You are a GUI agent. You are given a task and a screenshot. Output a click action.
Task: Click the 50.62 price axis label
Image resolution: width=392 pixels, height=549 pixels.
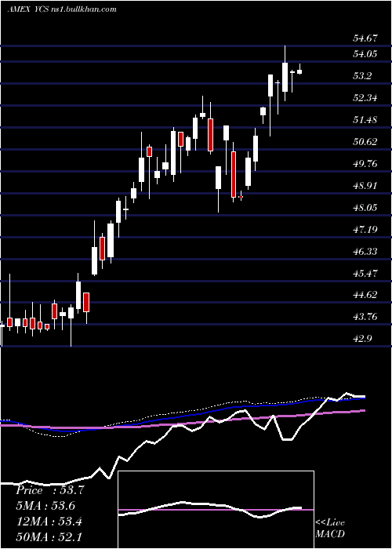[x=365, y=141]
